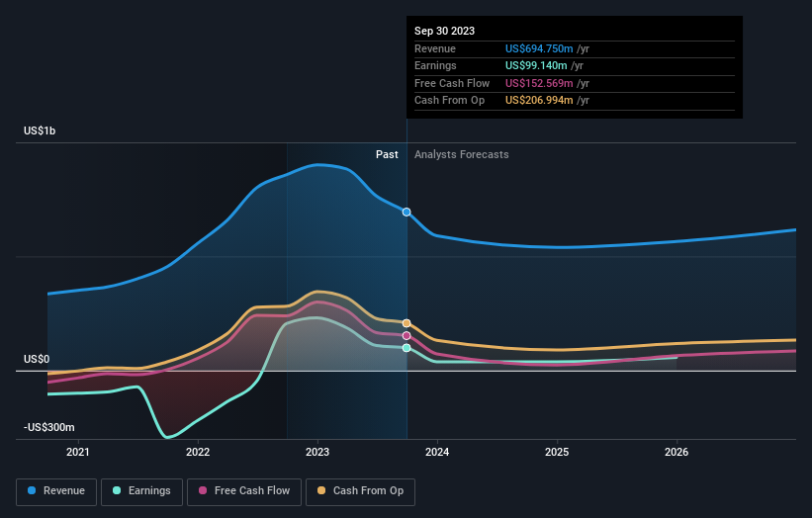Click the 2024 x-axis label

tap(437, 453)
